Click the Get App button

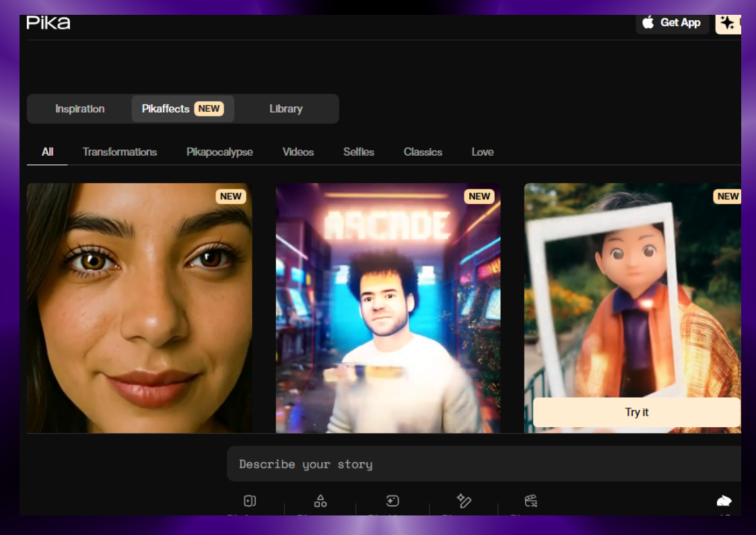[673, 23]
